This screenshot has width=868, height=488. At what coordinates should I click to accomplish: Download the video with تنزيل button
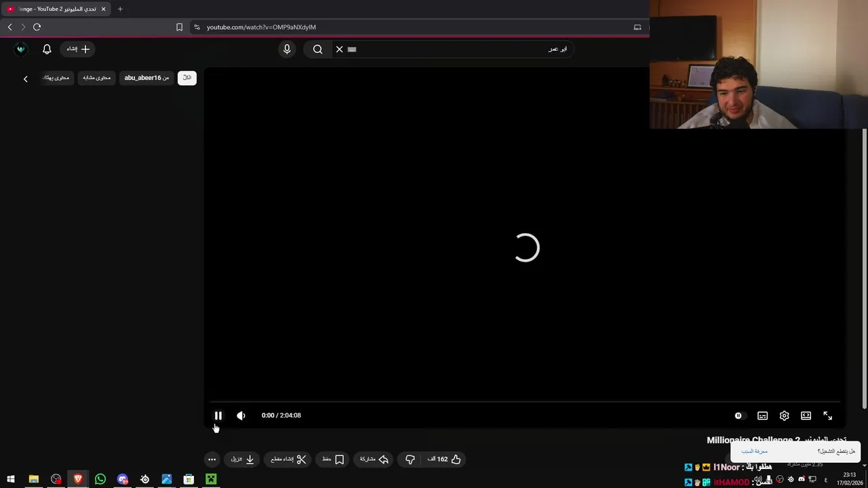coord(242,459)
